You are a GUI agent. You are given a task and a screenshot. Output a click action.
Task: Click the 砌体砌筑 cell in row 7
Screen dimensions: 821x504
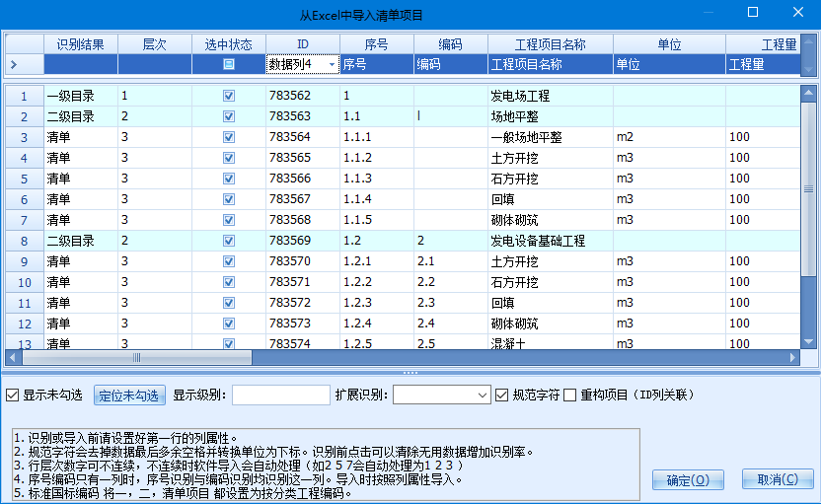click(551, 220)
